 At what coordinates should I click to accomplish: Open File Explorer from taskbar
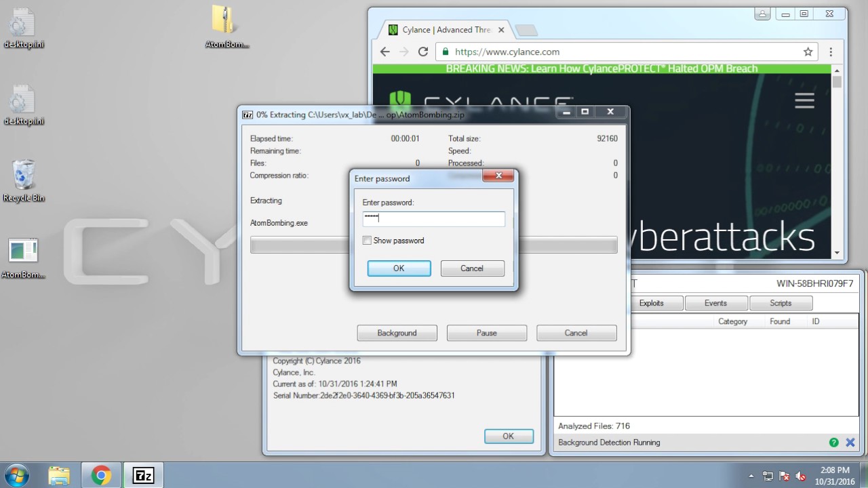click(x=59, y=475)
